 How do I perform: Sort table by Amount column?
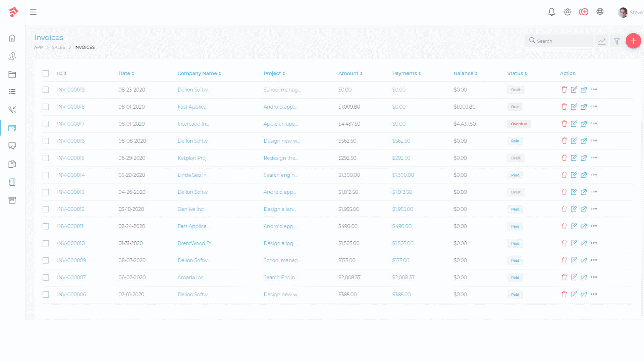[350, 73]
